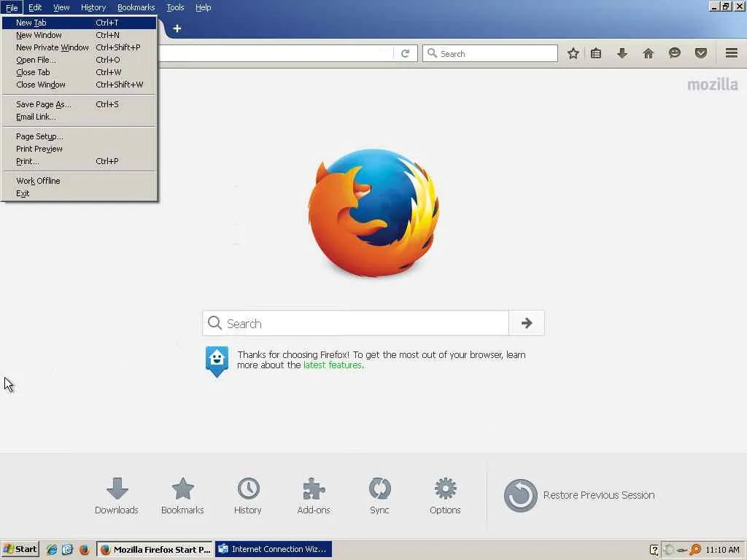The height and width of the screenshot is (560, 747).
Task: Open Options gear shortcut
Action: 445,496
